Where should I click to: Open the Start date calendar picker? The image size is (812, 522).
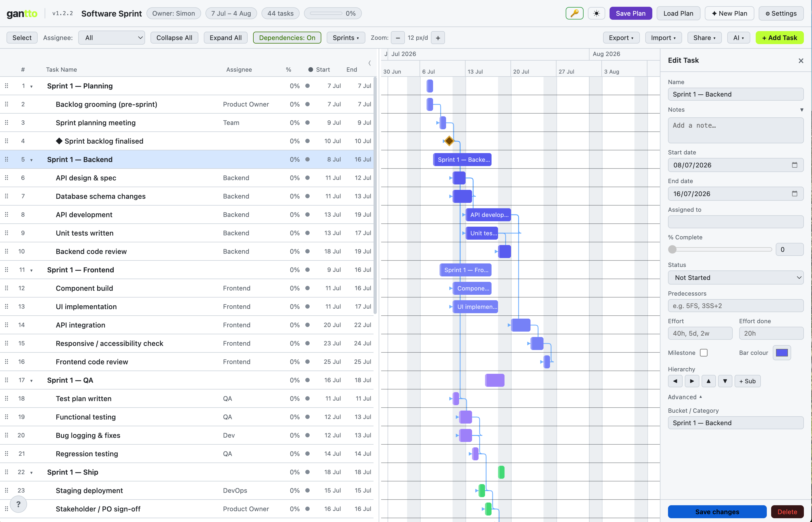pyautogui.click(x=794, y=165)
